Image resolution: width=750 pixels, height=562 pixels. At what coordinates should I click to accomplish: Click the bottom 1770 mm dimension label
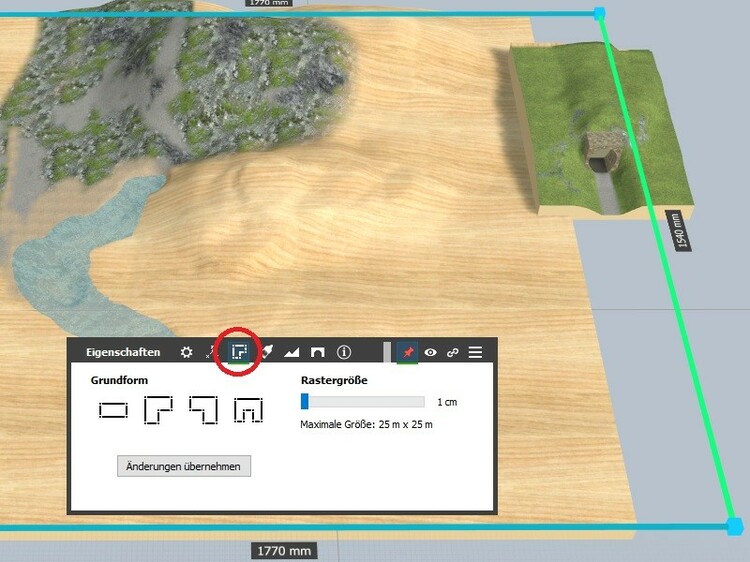coord(284,551)
